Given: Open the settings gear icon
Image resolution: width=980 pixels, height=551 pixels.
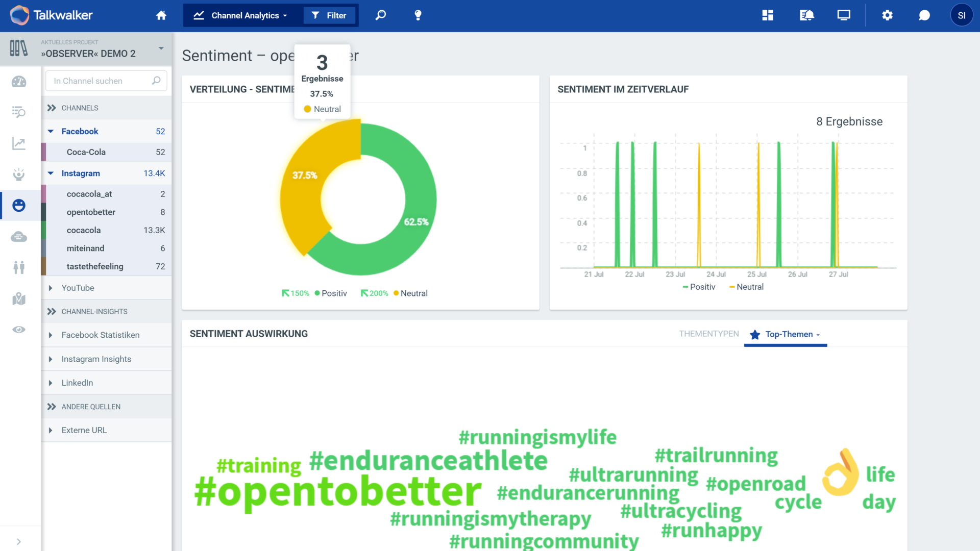Looking at the screenshot, I should tap(887, 15).
